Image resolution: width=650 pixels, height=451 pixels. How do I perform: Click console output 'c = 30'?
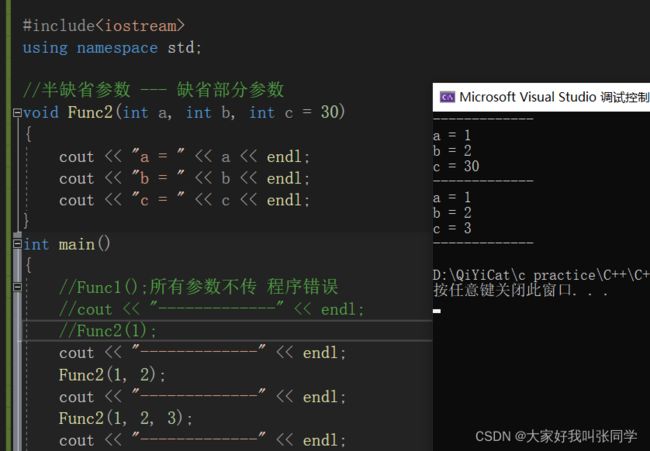(456, 166)
